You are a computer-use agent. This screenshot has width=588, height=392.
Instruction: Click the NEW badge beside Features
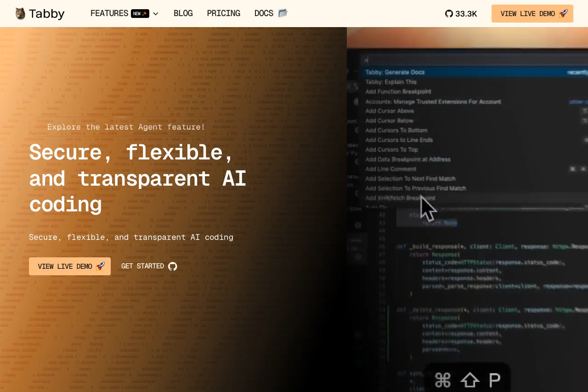(140, 14)
